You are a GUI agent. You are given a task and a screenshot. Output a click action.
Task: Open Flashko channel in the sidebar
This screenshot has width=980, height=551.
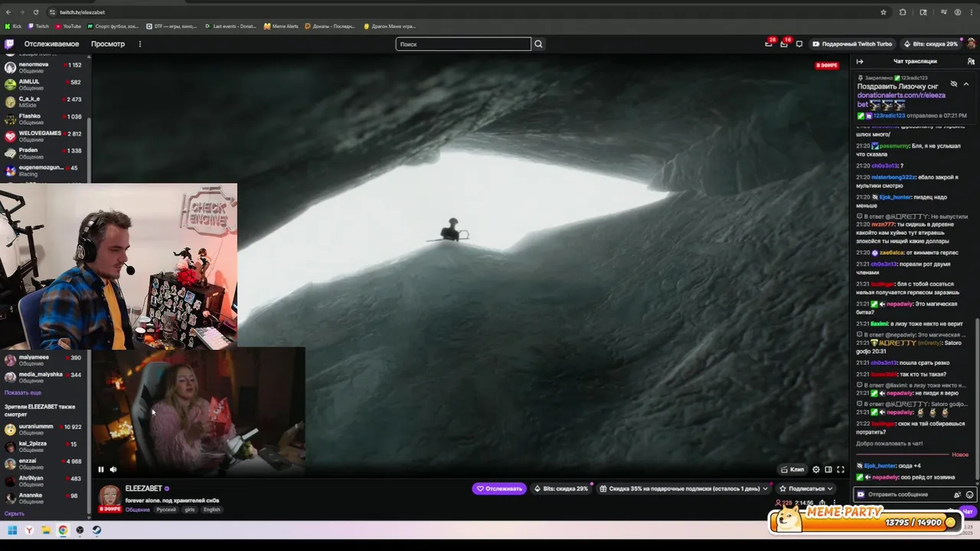point(44,119)
